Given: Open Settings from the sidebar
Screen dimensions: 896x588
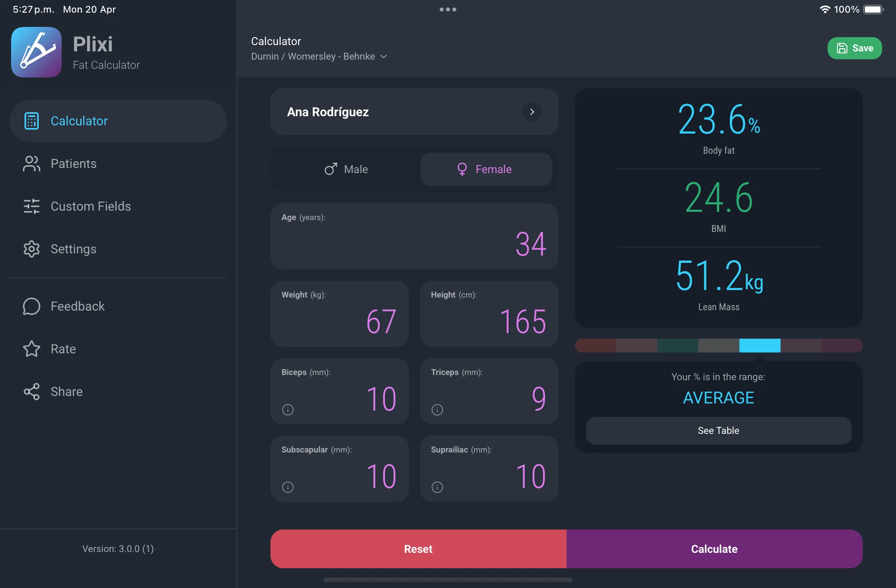Looking at the screenshot, I should (118, 249).
